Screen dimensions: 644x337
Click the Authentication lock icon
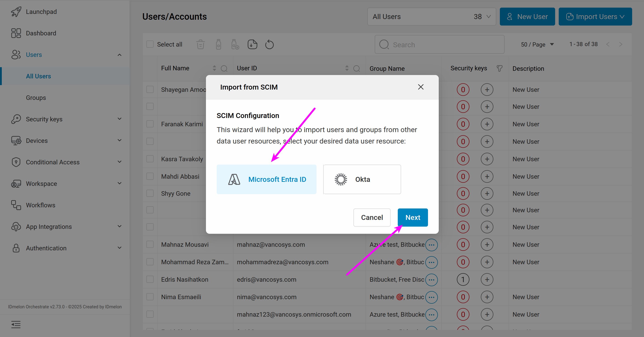[16, 248]
